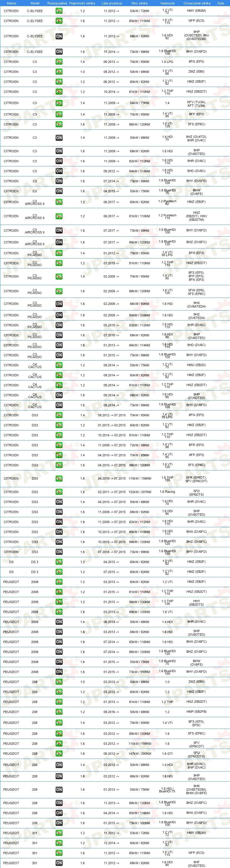Select the 1.6 GTi body cell
230x868 pixels.
click(x=167, y=754)
